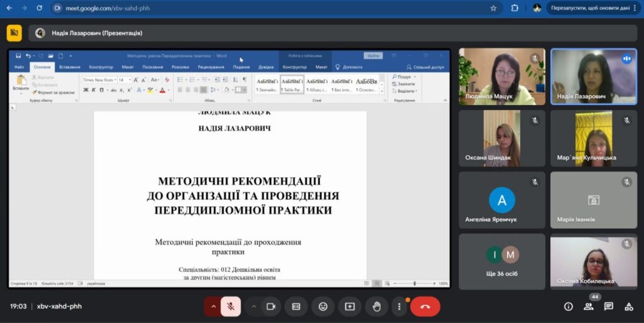Show the participants list
The image size is (644, 323).
tap(589, 306)
